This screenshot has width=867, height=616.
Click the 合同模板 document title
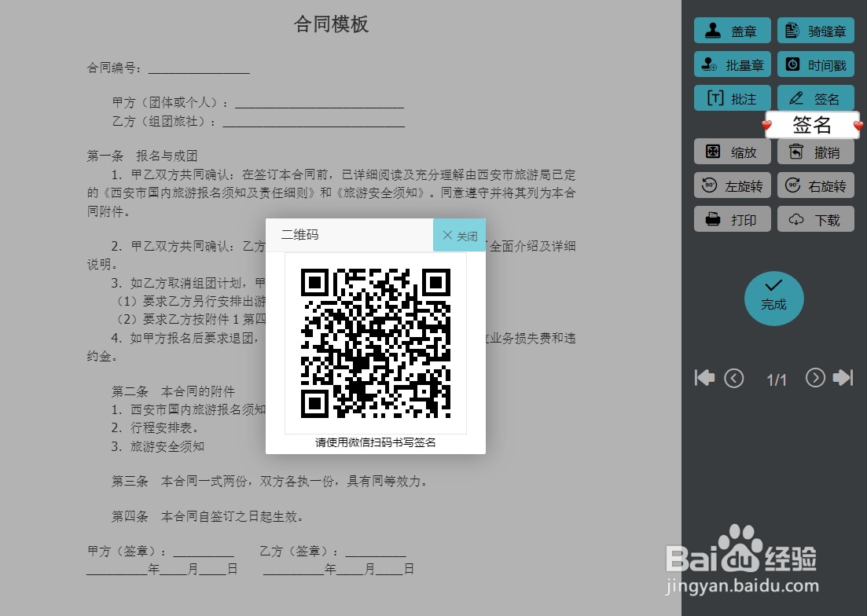click(x=331, y=24)
